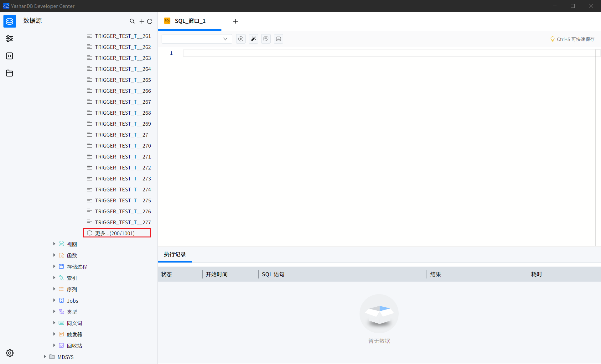Click the commit transaction icon
Image resolution: width=601 pixels, height=364 pixels.
click(266, 39)
